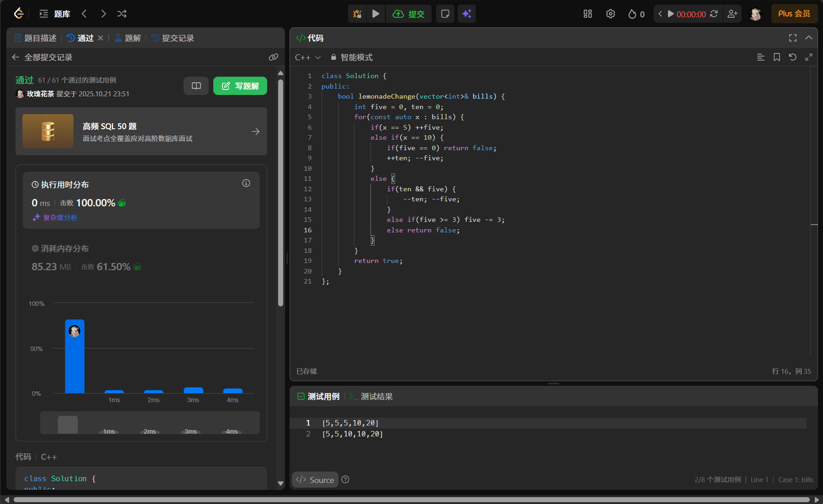
Task: Open runtime distribution info icon
Action: coord(246,183)
